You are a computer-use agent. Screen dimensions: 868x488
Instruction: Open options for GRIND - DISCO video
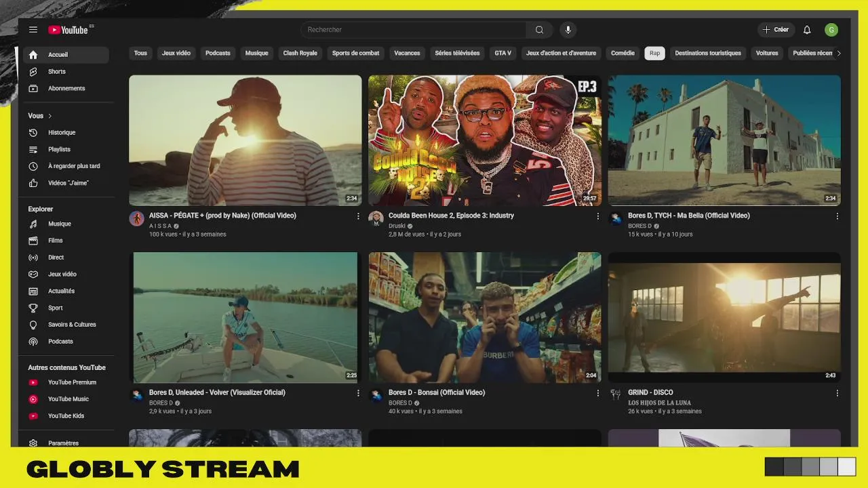(837, 393)
